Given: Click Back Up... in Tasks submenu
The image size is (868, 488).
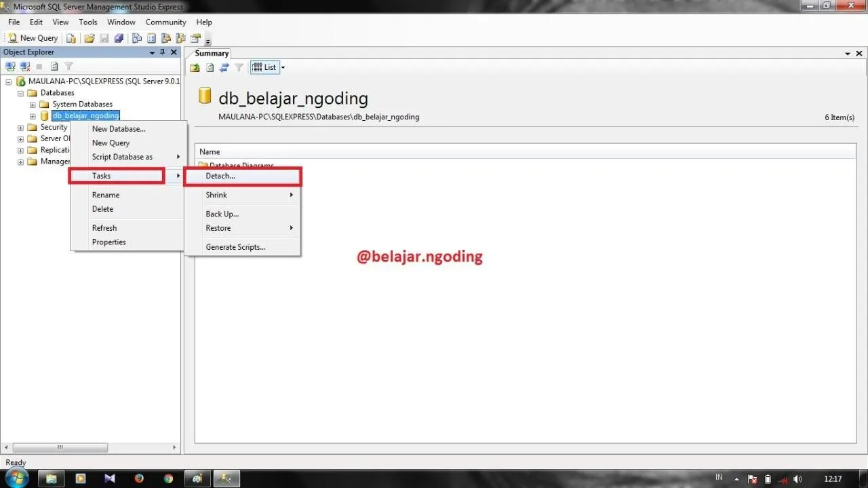Looking at the screenshot, I should (x=243, y=214).
